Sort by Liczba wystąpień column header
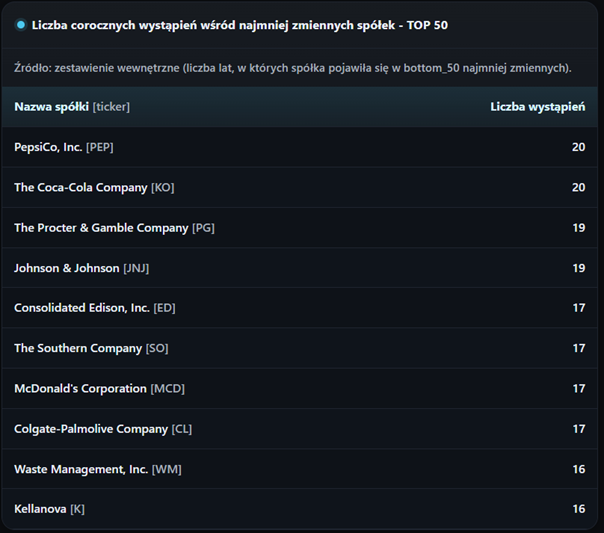 [x=537, y=107]
